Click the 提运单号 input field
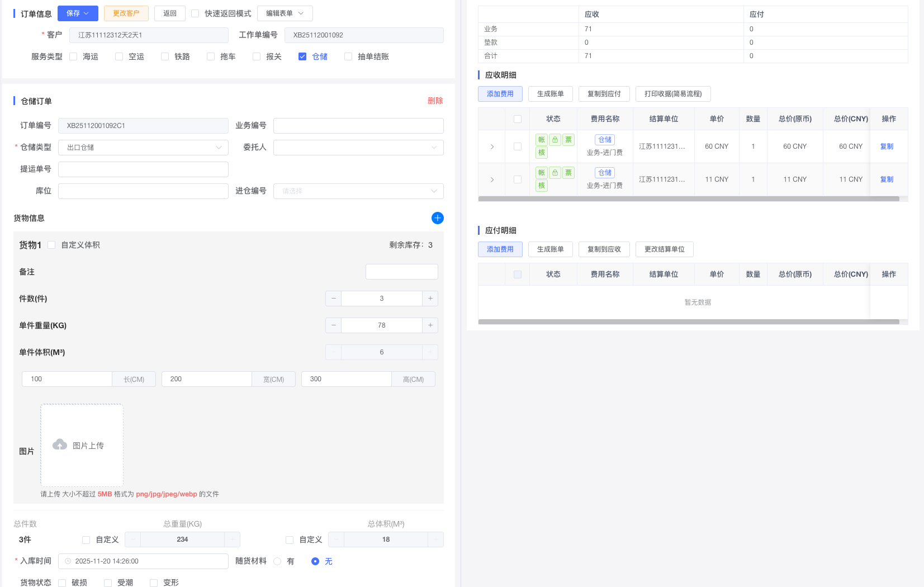This screenshot has height=587, width=924. [143, 169]
